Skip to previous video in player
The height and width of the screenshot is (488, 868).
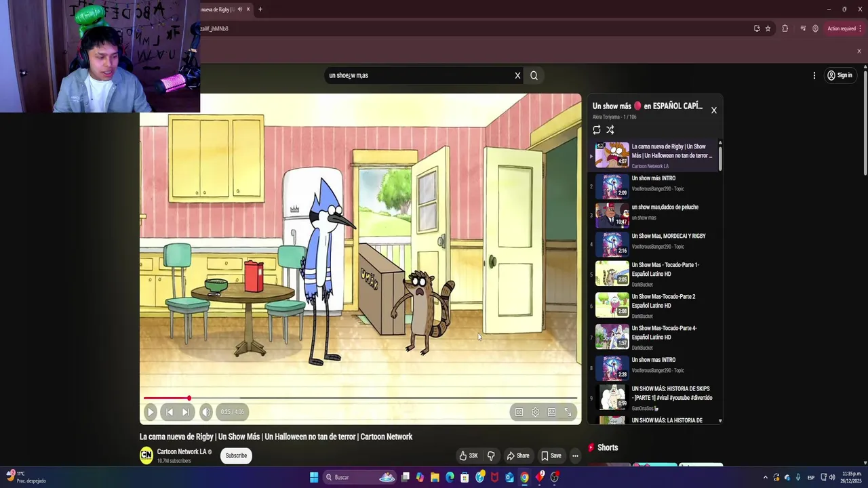170,412
